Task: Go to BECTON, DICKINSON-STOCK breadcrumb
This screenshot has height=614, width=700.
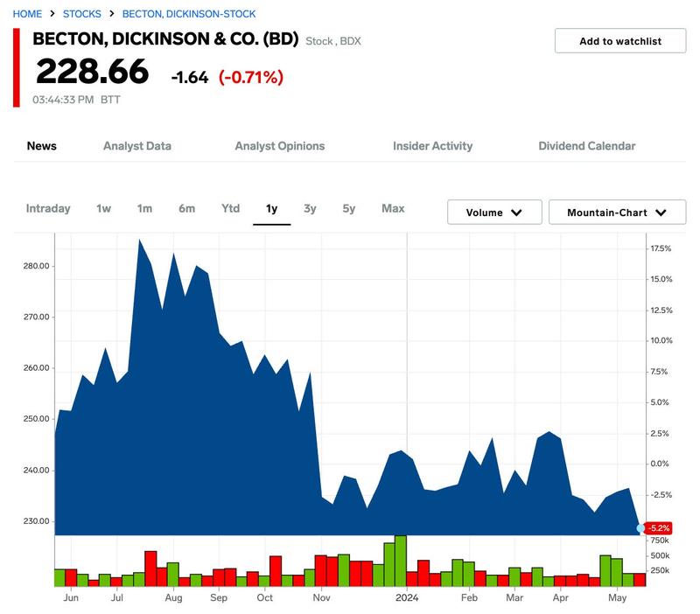Action: pos(189,14)
